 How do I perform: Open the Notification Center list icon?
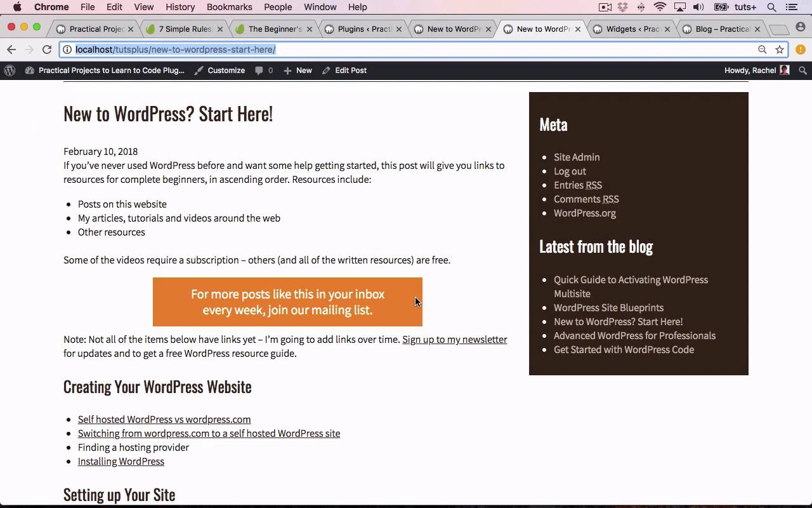(x=791, y=7)
